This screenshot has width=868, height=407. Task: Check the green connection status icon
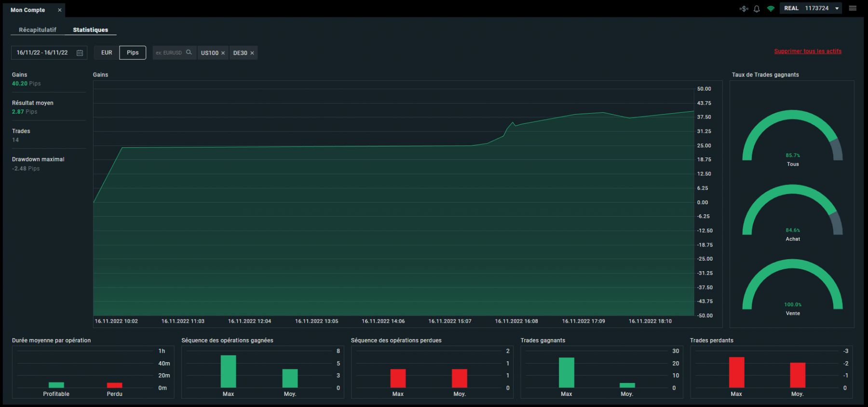[x=771, y=9]
